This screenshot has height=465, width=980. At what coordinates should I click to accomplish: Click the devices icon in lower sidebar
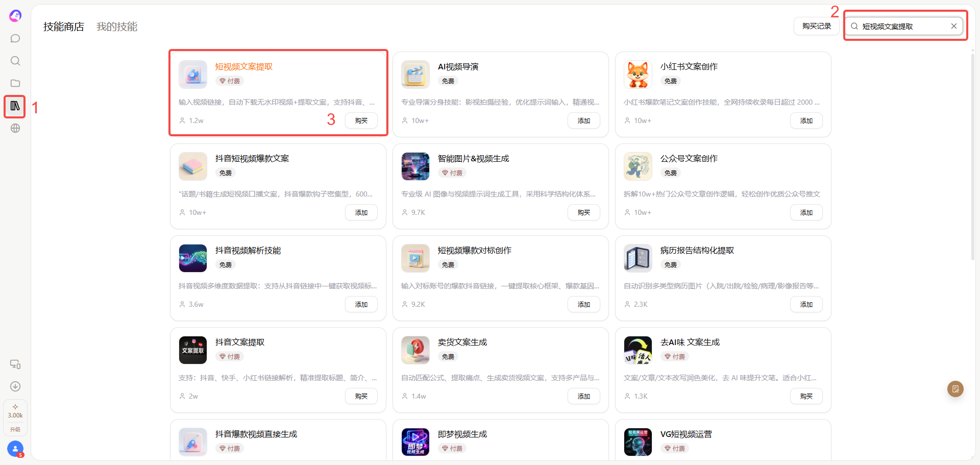(15, 364)
